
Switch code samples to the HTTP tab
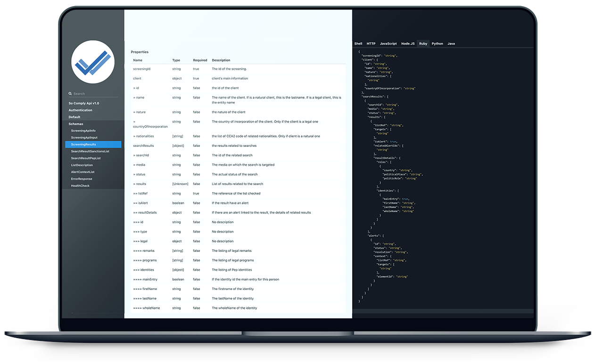pyautogui.click(x=371, y=43)
